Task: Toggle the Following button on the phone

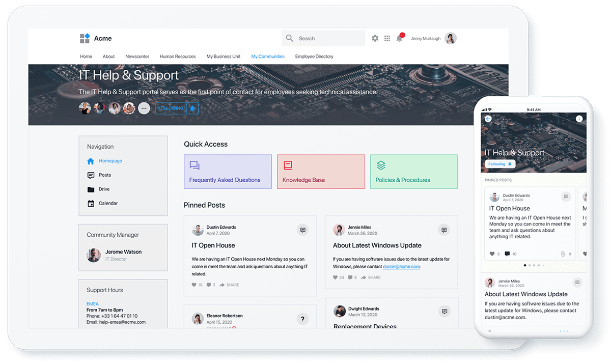Action: (500, 164)
